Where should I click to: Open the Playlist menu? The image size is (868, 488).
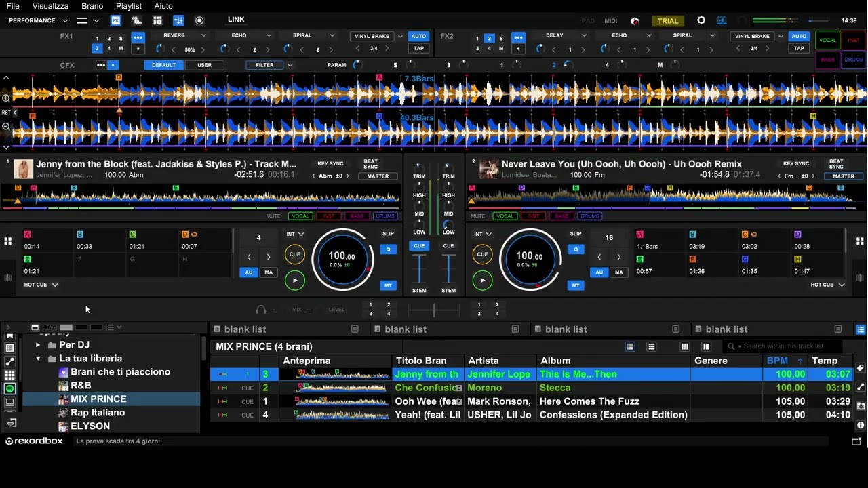[x=129, y=6]
